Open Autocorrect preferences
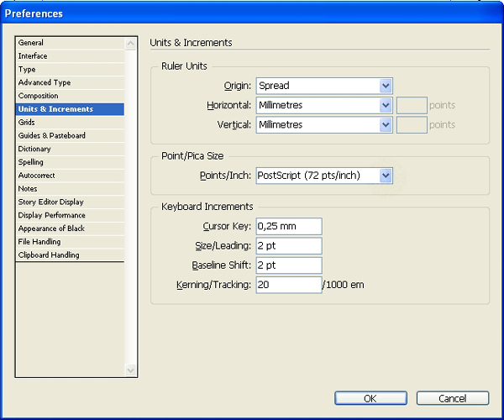Screen dimensions: 504x420 pyautogui.click(x=70, y=176)
